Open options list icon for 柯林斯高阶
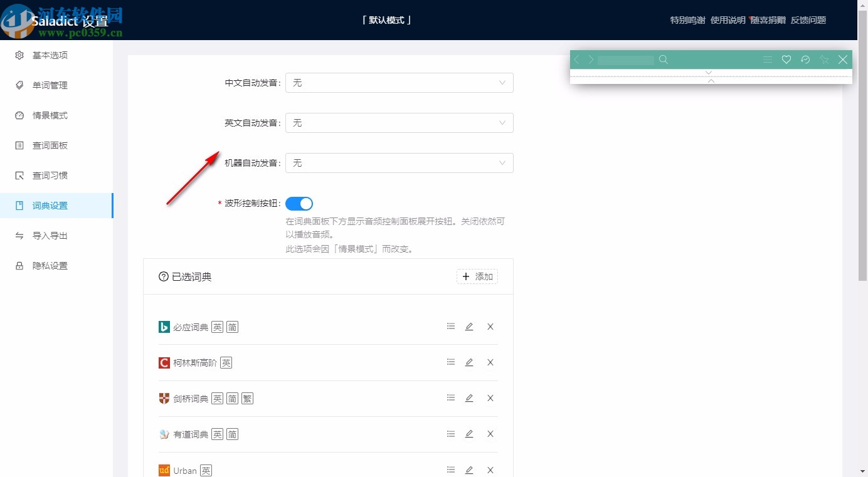The width and height of the screenshot is (868, 477). coord(450,362)
